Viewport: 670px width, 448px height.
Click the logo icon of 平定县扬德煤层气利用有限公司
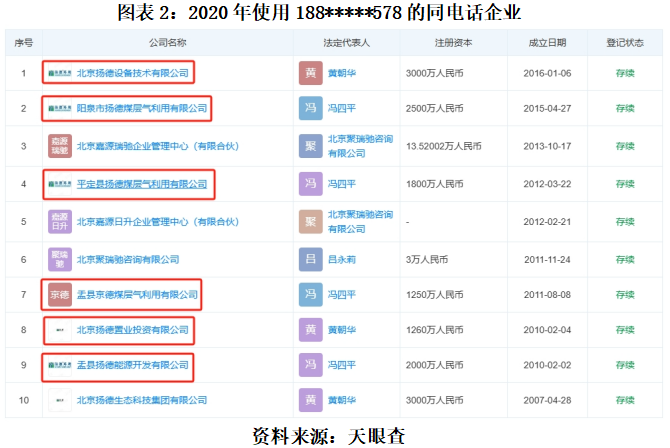point(60,184)
